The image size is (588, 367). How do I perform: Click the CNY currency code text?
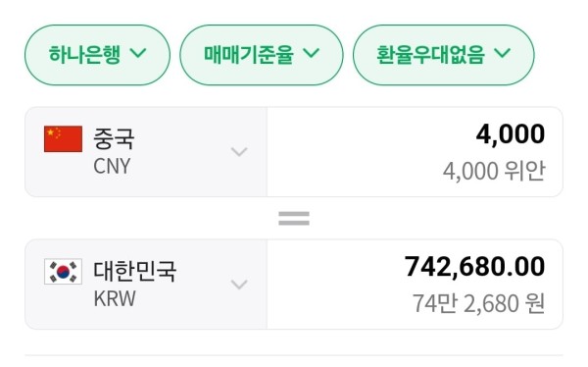point(112,166)
